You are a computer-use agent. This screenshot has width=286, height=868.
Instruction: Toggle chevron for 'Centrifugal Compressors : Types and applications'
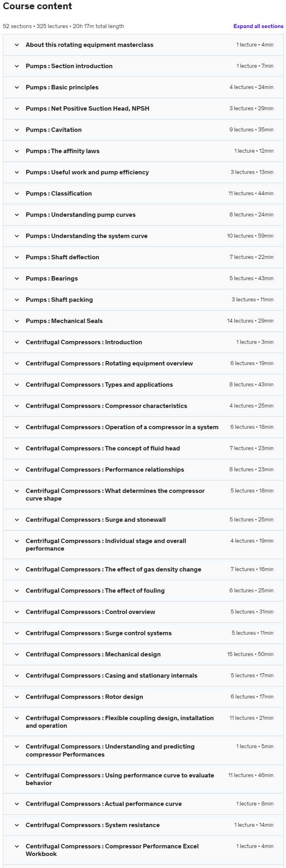[17, 385]
